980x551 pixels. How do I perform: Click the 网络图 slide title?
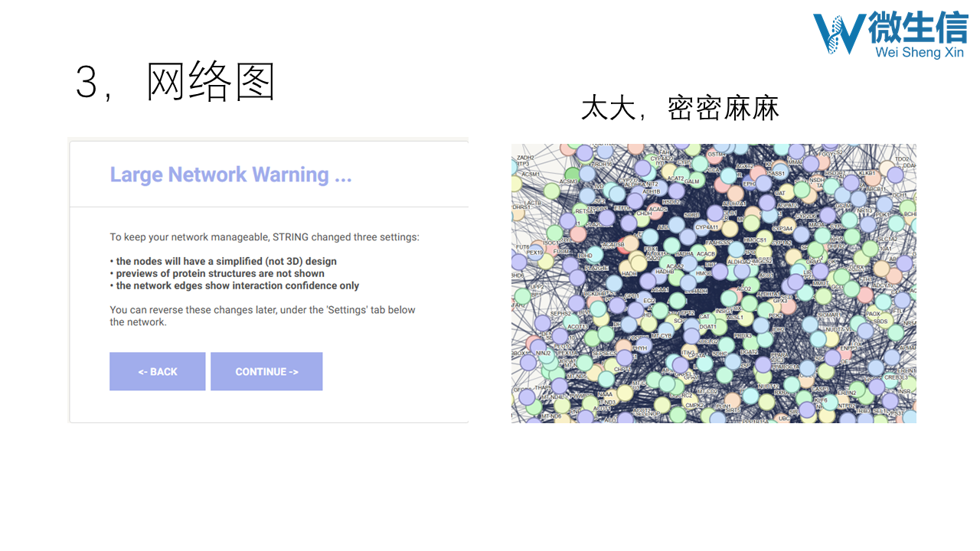pos(211,82)
